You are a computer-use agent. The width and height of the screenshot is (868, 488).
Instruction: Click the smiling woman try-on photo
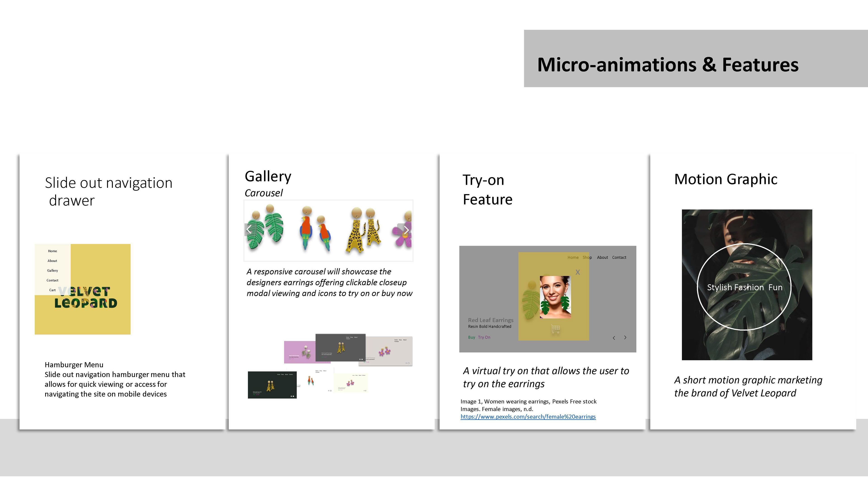pyautogui.click(x=555, y=297)
